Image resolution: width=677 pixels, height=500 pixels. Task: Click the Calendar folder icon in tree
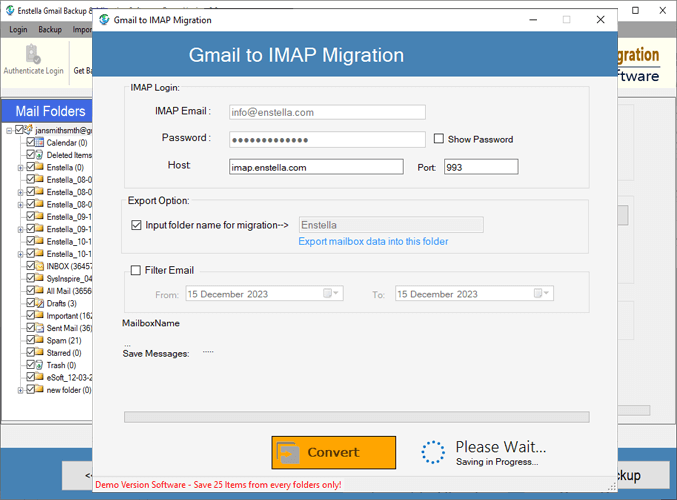pos(40,143)
